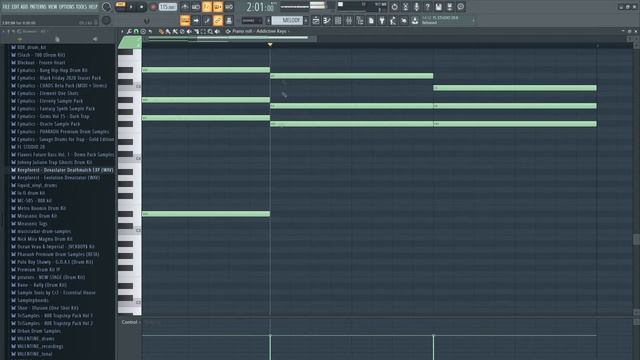Open FL STUDIO 20 browser folder

(29, 147)
